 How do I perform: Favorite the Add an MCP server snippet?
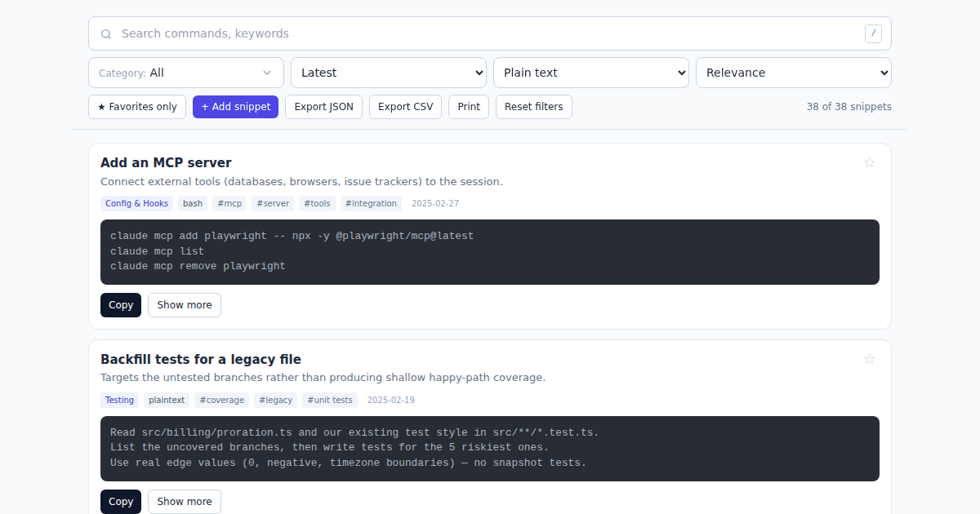(870, 162)
